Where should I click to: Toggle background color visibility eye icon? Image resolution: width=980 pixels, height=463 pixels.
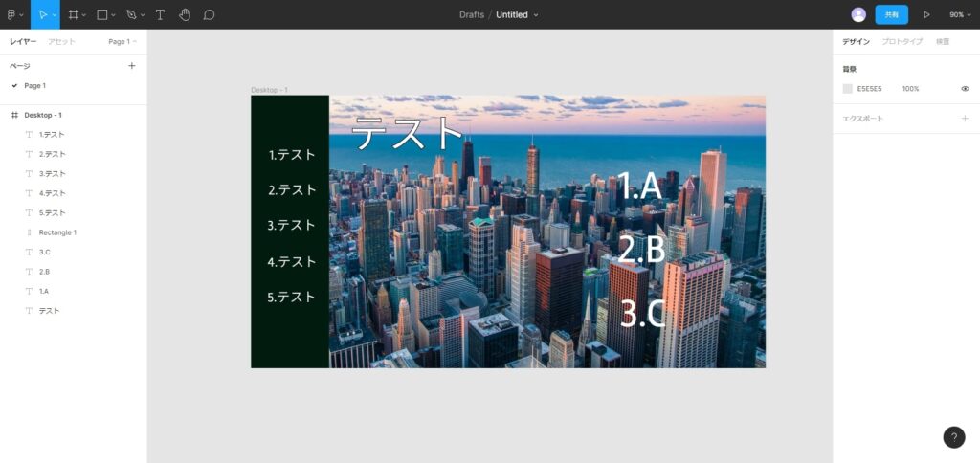[x=965, y=89]
